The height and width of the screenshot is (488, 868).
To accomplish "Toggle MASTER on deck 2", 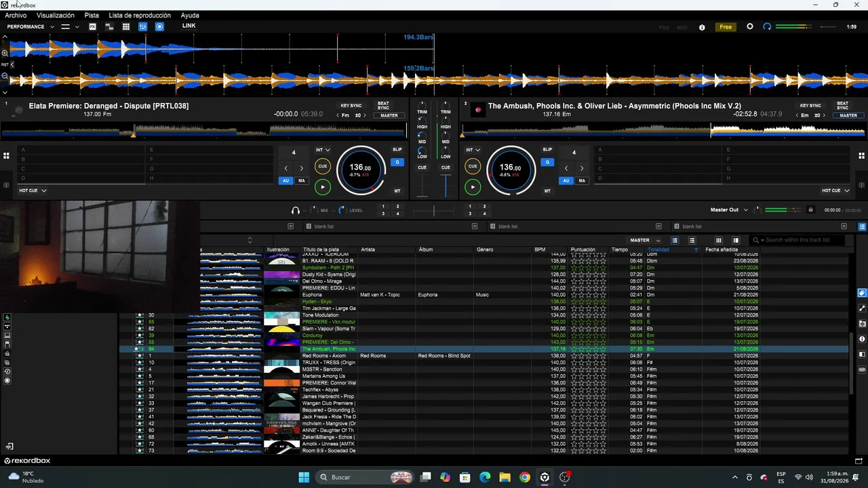I will coord(848,115).
